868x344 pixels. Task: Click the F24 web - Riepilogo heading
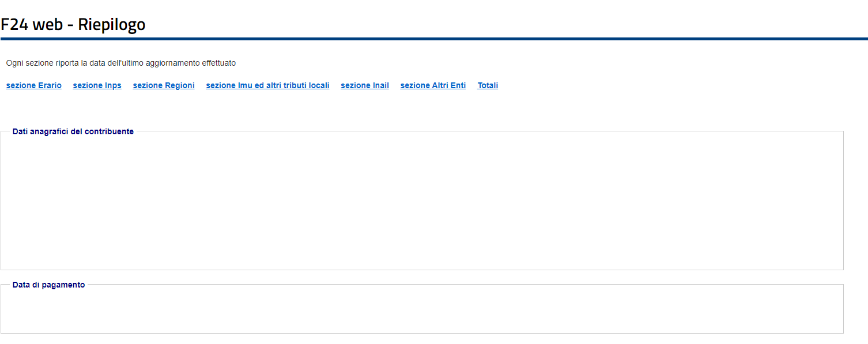[x=73, y=24]
